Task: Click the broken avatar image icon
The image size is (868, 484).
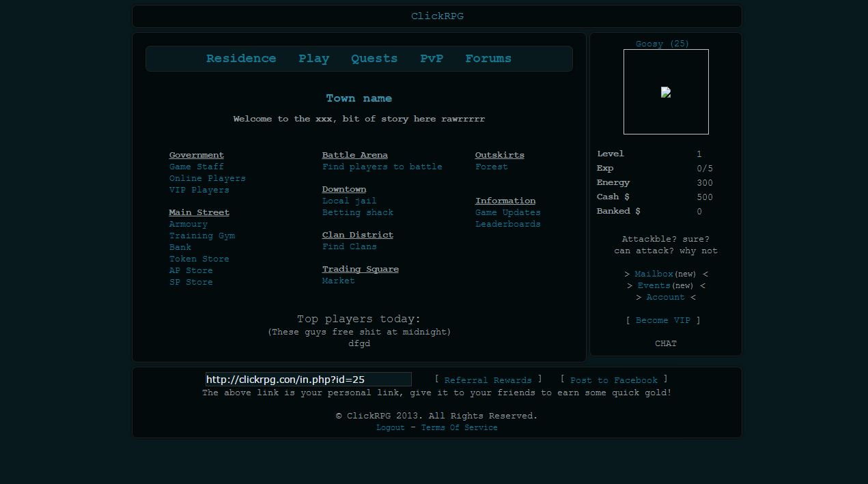Action: coord(666,92)
